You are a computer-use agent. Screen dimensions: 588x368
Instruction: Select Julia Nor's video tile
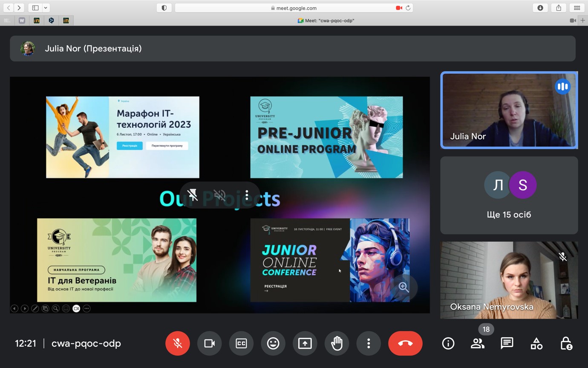[x=509, y=110]
